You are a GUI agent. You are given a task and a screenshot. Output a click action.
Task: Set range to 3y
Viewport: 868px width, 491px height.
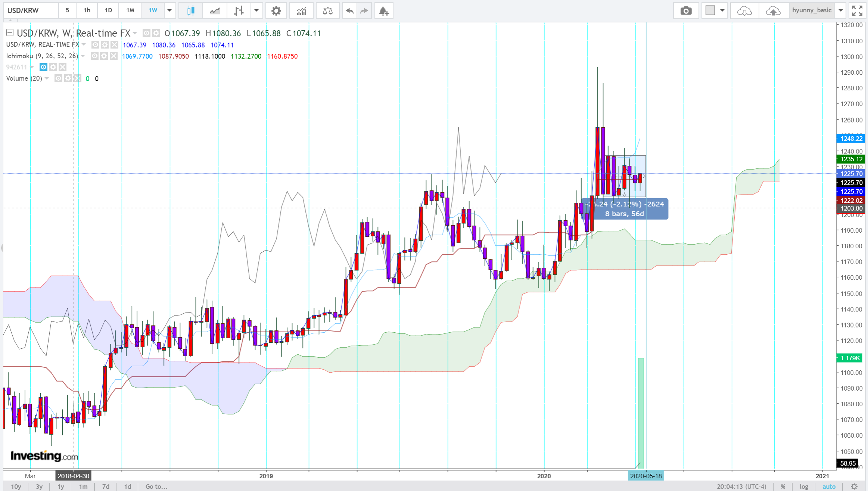point(39,486)
